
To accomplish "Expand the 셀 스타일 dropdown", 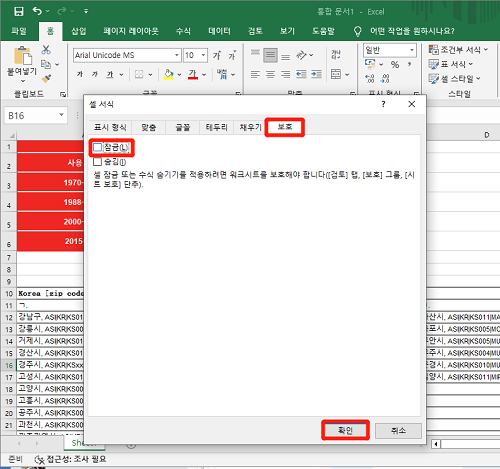I will 478,79.
